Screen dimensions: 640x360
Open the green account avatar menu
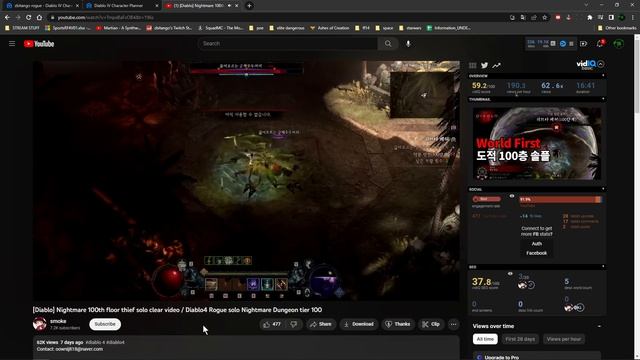tap(619, 44)
